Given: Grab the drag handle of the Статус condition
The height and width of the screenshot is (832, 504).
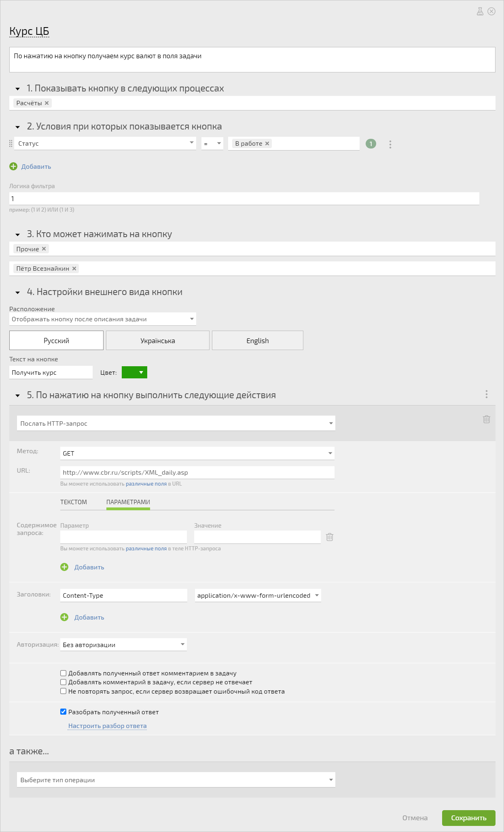Looking at the screenshot, I should pos(11,144).
